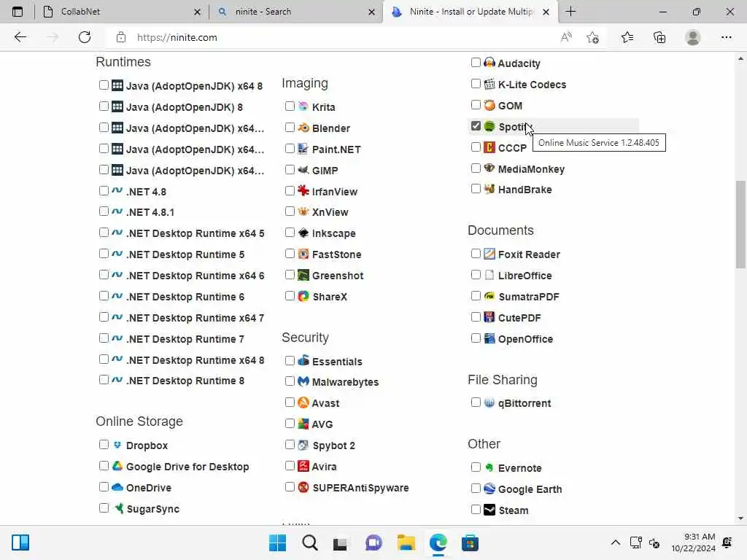Click the SumatraPDF icon
Screen dimensions: 747x560
[x=489, y=296]
